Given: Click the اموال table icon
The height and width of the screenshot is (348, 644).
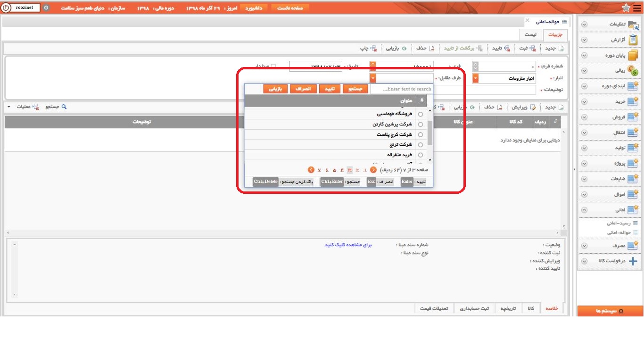Looking at the screenshot, I should [x=633, y=194].
